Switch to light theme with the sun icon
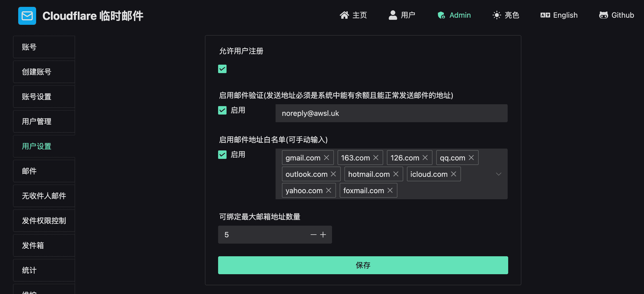Viewport: 644px width, 294px height. click(x=497, y=15)
